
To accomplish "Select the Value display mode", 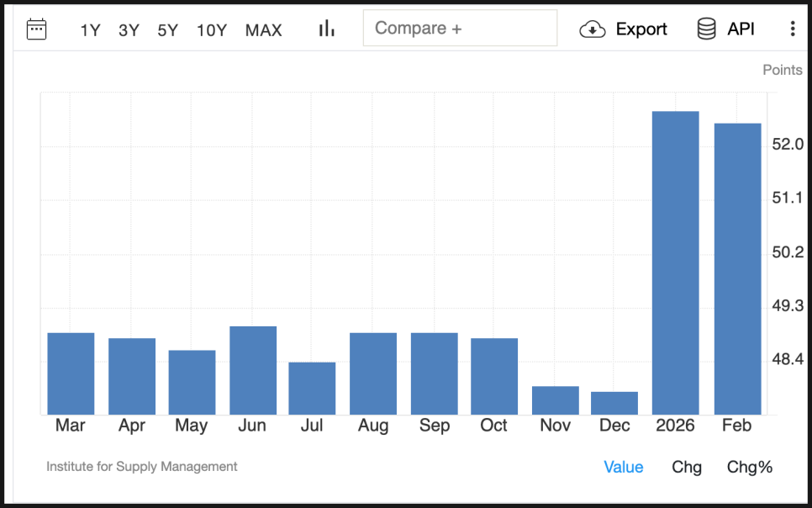I will coord(623,467).
